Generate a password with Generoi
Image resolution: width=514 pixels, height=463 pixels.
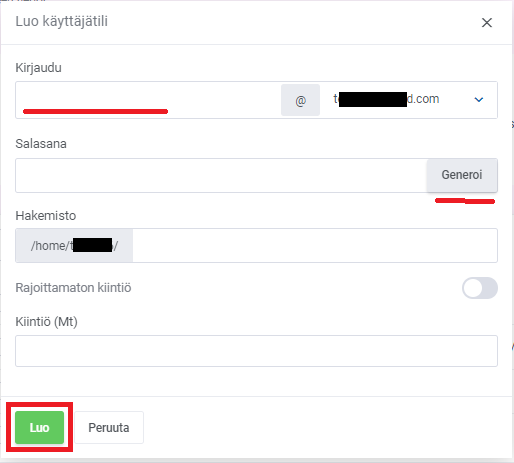click(462, 175)
